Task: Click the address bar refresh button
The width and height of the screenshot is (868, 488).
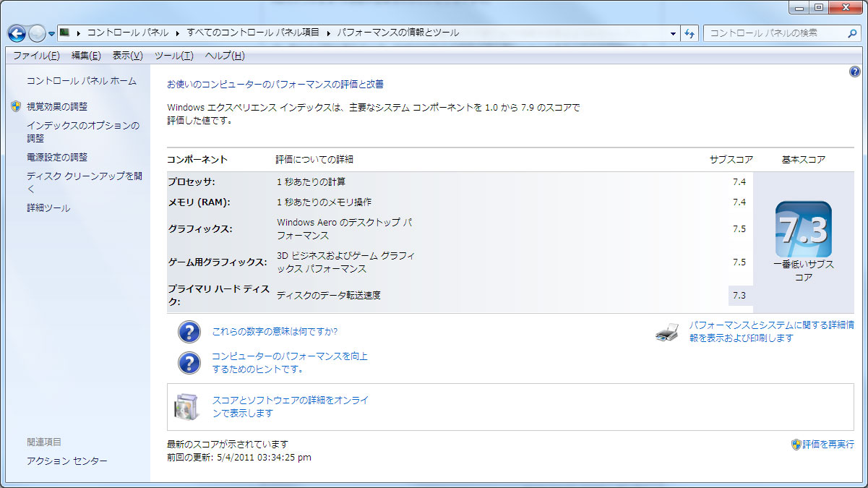Action: coord(689,33)
